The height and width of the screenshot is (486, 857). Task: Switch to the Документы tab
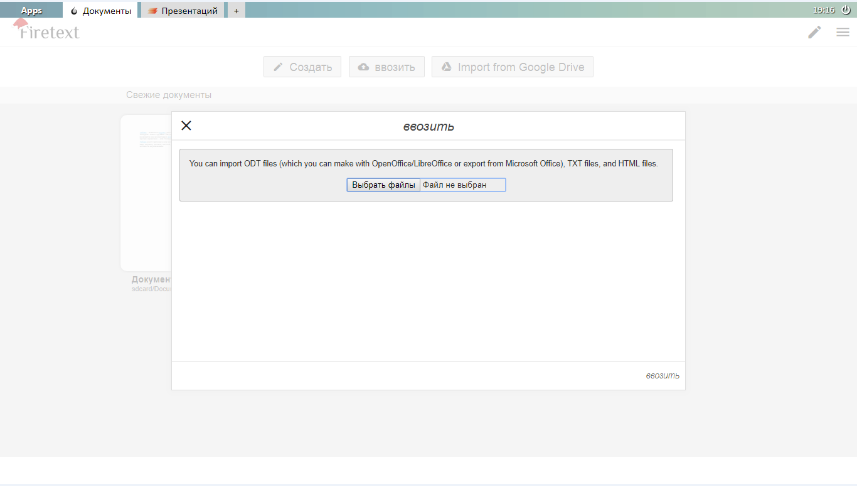coord(100,11)
